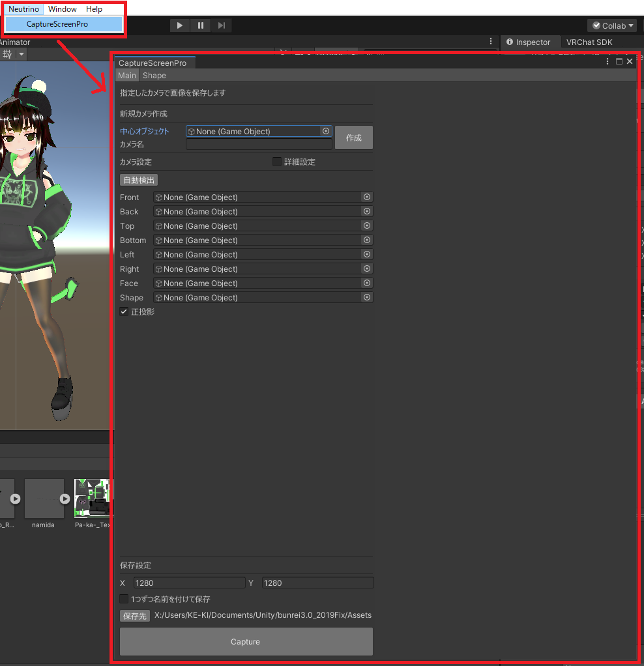Switch to the Shape tab
Viewport: 644px width, 666px height.
154,76
